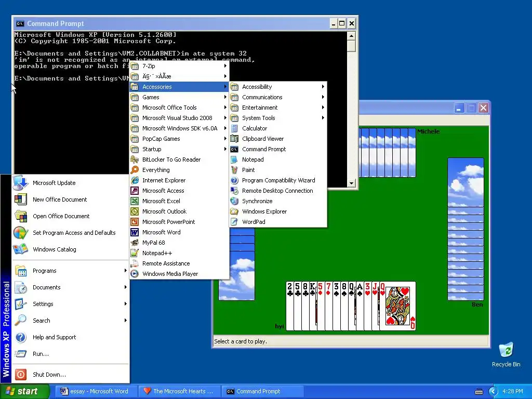The height and width of the screenshot is (399, 532).
Task: Play the Queen of Hearts card
Action: point(397,306)
